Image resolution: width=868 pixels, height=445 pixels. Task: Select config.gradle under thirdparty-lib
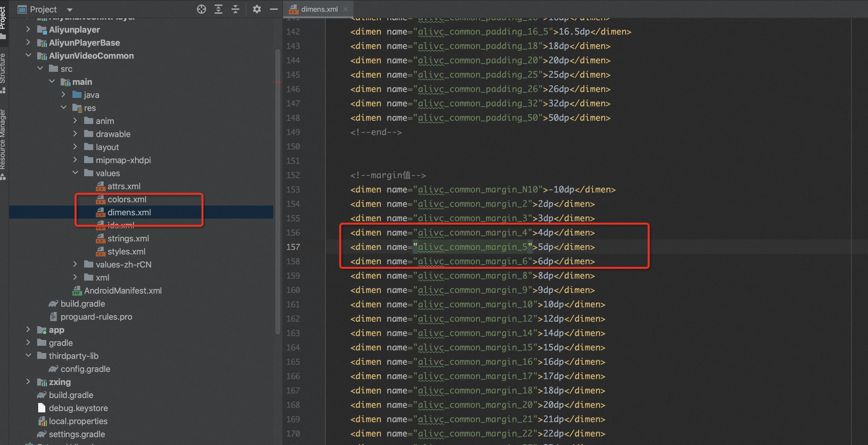click(85, 369)
